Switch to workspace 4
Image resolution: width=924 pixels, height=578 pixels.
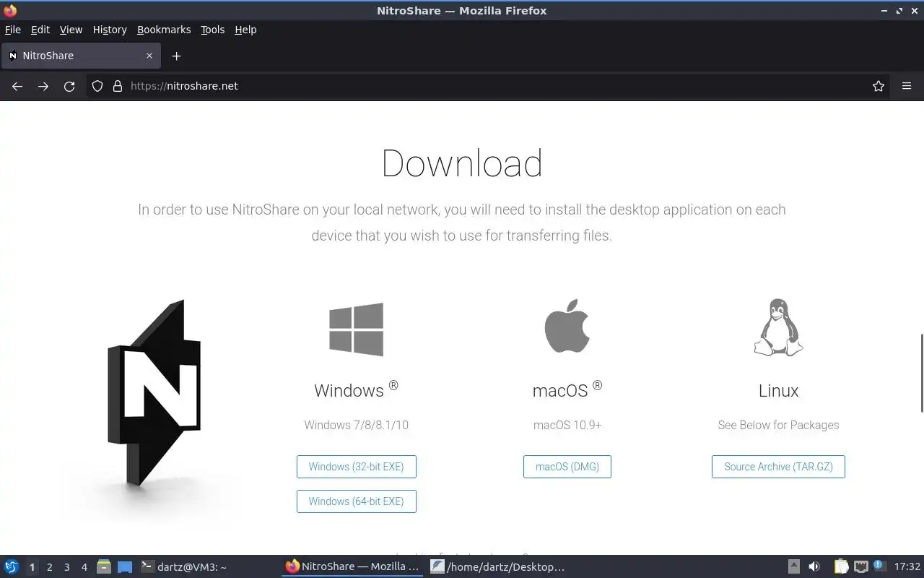pos(84,567)
